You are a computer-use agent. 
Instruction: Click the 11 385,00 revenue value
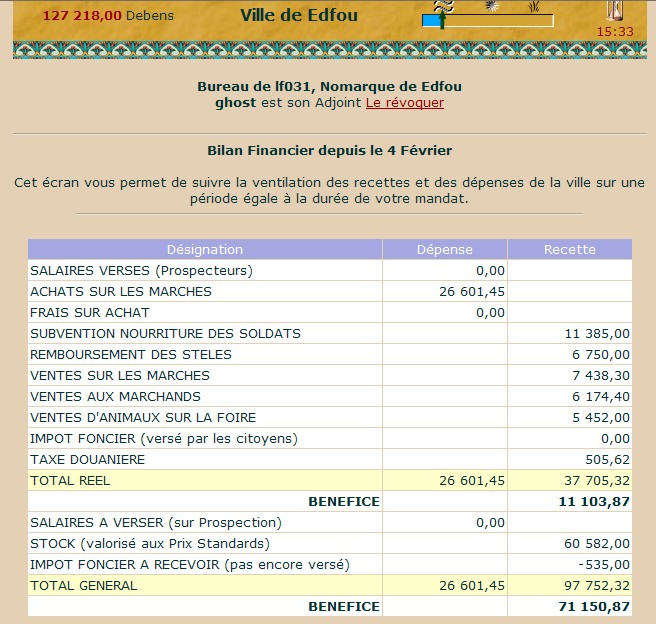pos(597,333)
